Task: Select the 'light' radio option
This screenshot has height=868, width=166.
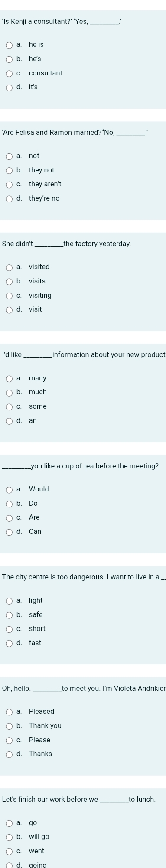Action: [x=9, y=601]
